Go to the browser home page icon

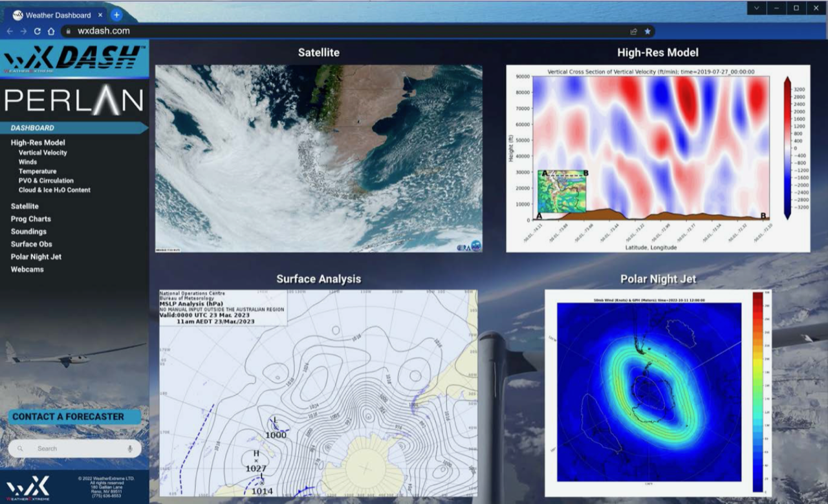pyautogui.click(x=50, y=31)
